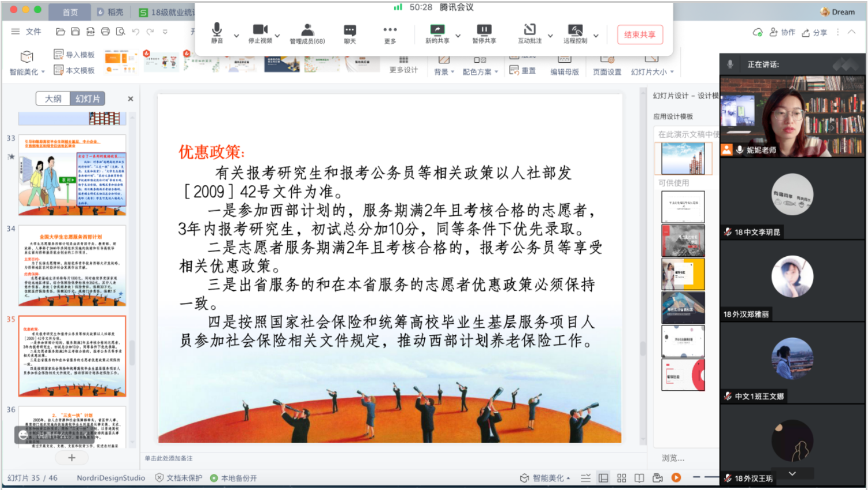
Task: Open 智能美化 smart beautify tool
Action: coord(26,63)
